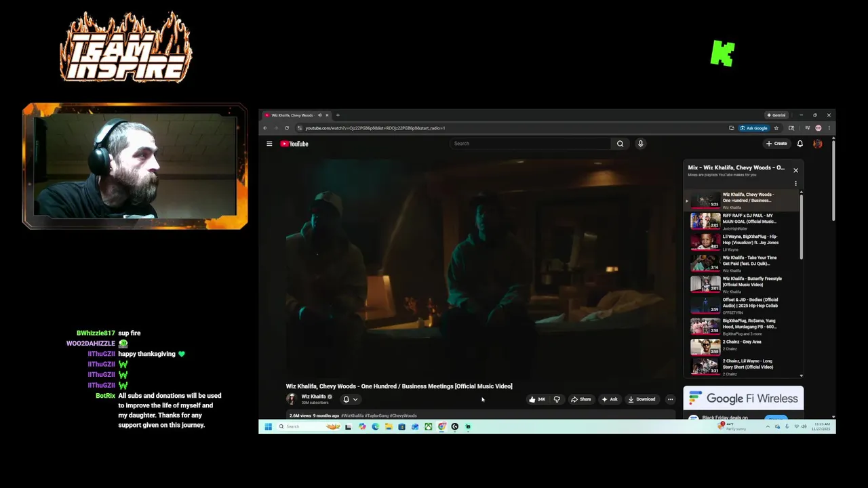Open Xbox app from taskbar
868x488 pixels.
[x=428, y=426]
